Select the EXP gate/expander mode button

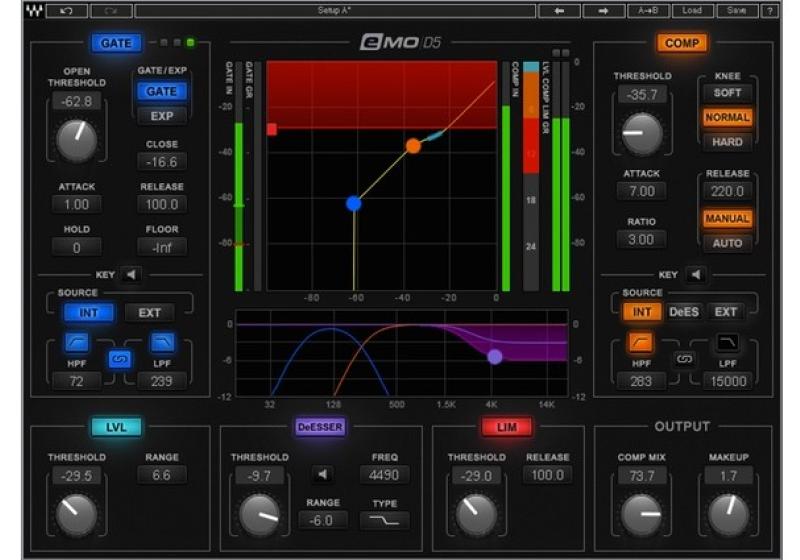(162, 116)
